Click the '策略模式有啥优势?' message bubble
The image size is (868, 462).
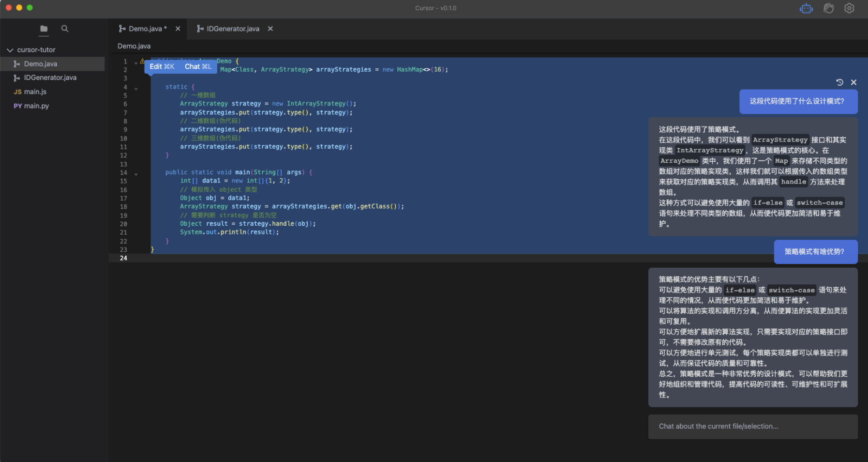coord(816,252)
